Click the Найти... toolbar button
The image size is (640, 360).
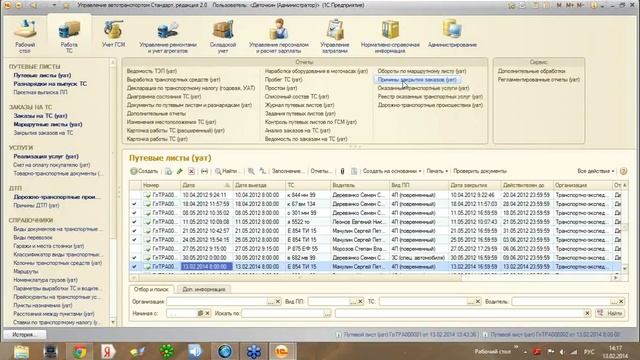pyautogui.click(x=227, y=171)
